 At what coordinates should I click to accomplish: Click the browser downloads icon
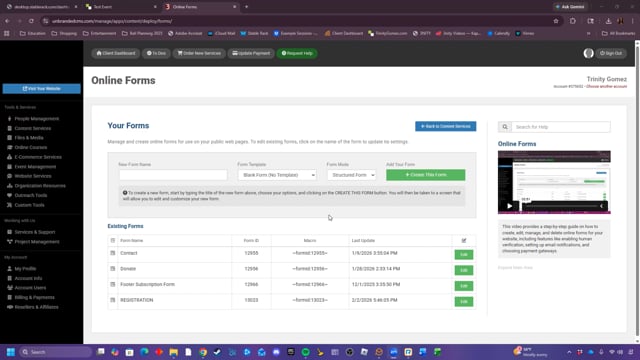coord(608,21)
